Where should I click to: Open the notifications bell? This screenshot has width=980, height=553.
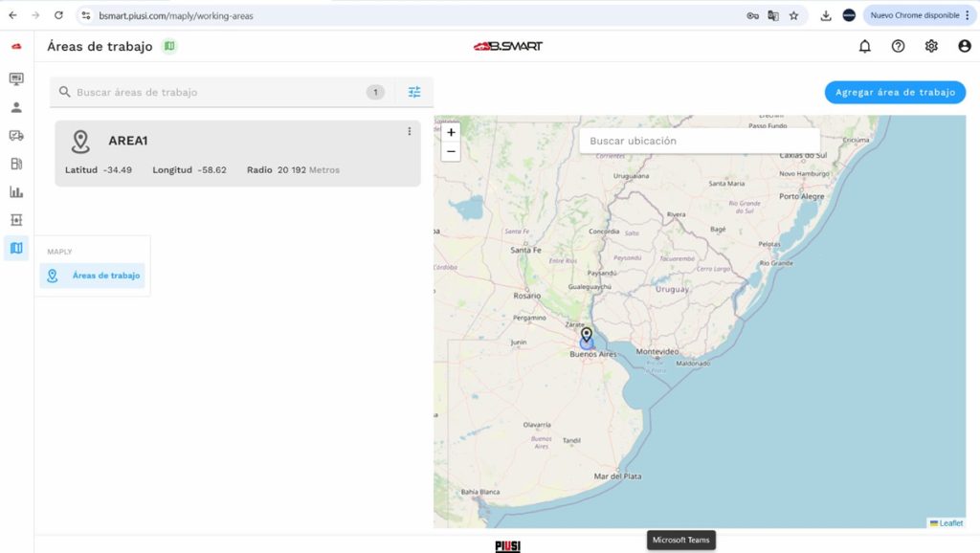click(x=865, y=46)
